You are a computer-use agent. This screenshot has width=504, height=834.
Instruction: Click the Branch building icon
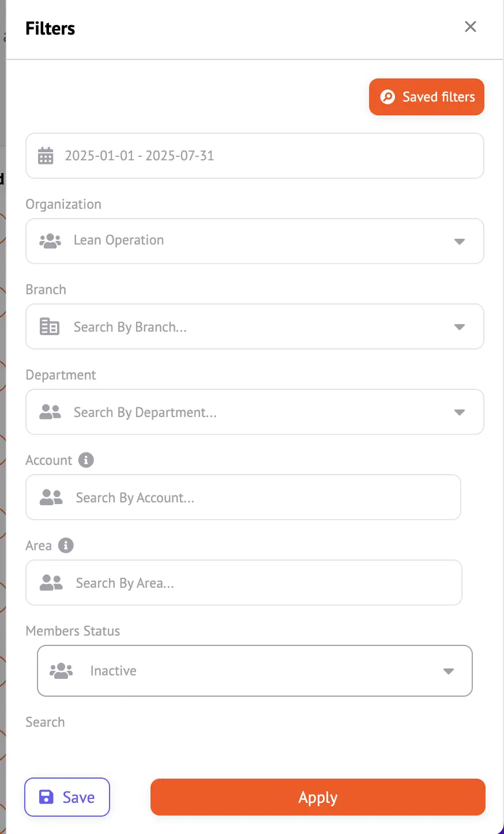(x=50, y=326)
